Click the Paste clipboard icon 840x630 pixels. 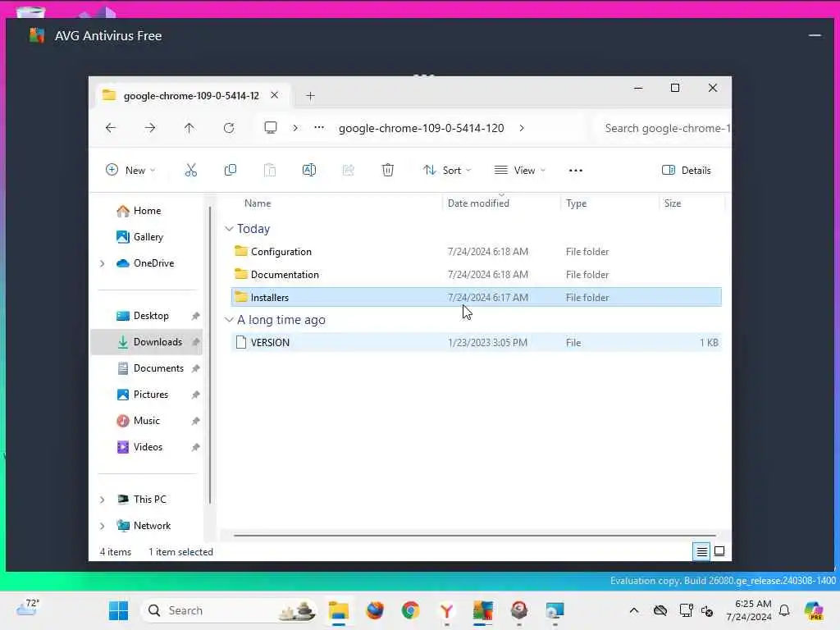[x=269, y=171]
